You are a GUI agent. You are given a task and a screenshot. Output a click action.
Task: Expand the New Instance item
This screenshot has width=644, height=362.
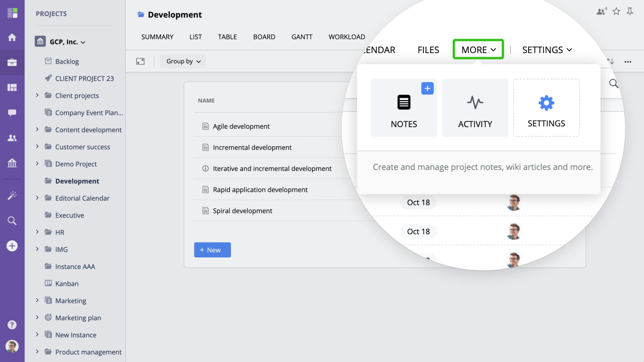point(37,335)
